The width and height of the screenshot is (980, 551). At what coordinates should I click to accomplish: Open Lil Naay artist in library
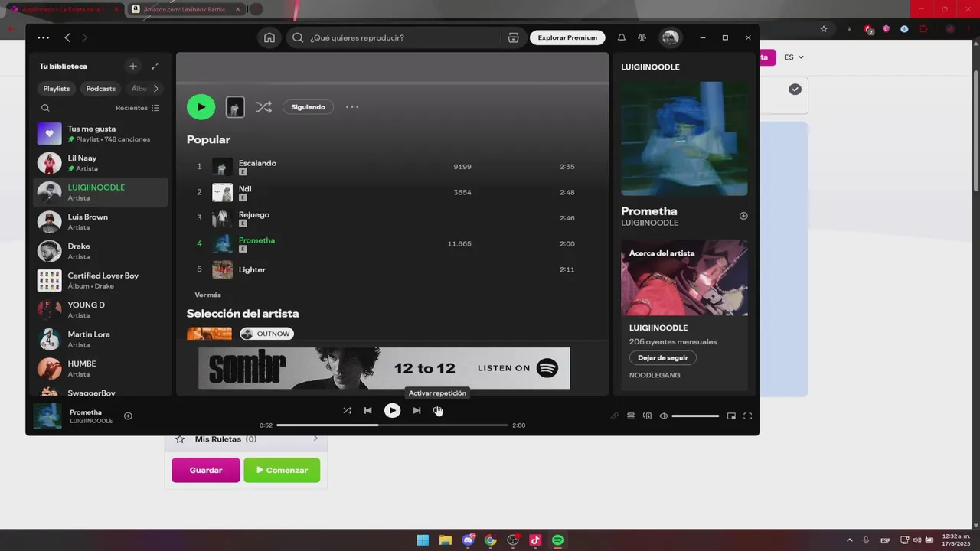click(x=100, y=163)
